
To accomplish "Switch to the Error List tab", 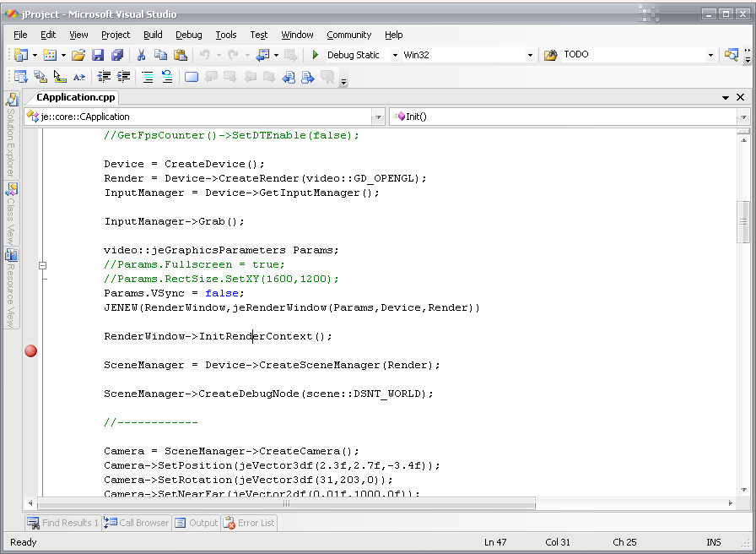I will tap(249, 523).
